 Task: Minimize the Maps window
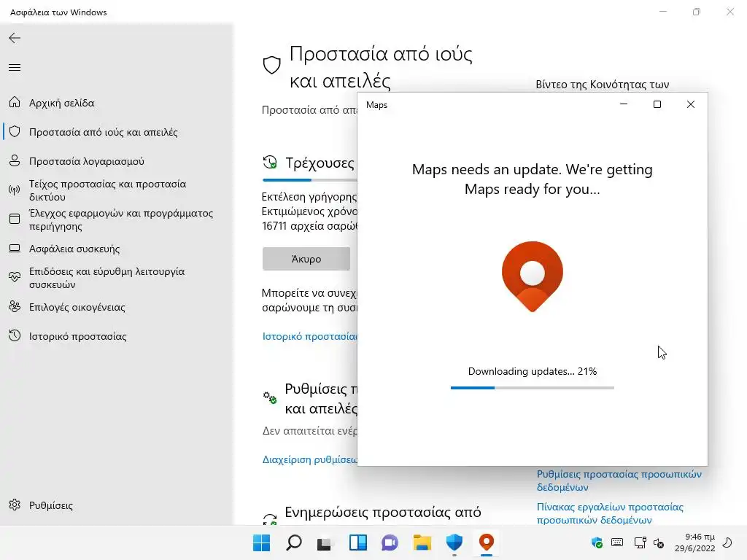[624, 104]
